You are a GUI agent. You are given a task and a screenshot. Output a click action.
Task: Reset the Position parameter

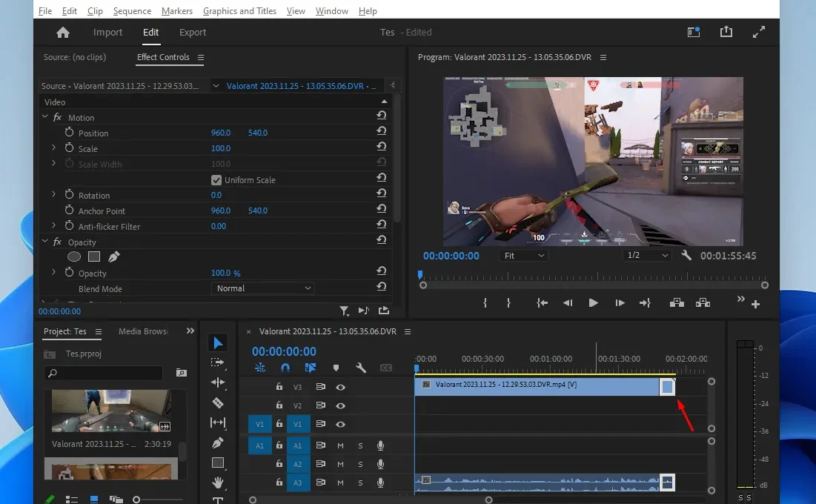[382, 130]
